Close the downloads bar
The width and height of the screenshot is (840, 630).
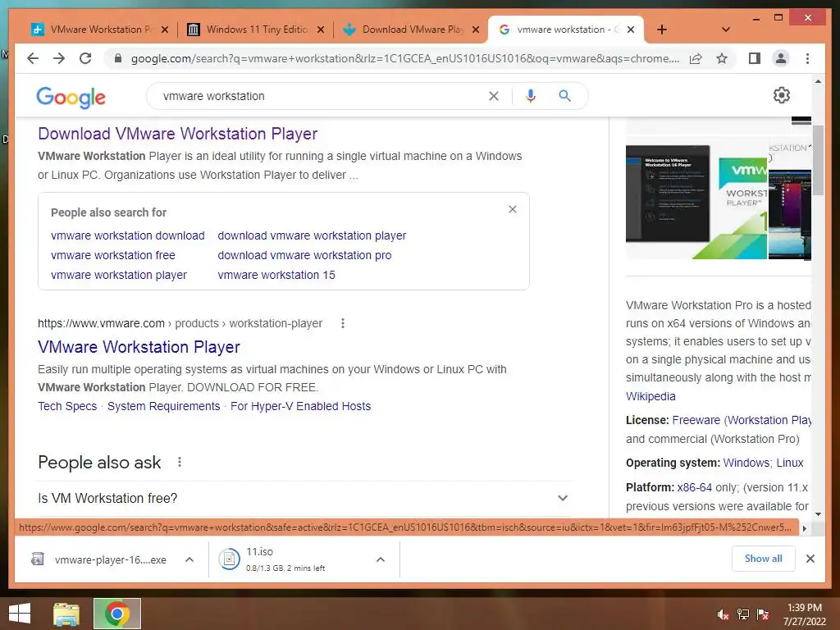pyautogui.click(x=810, y=559)
